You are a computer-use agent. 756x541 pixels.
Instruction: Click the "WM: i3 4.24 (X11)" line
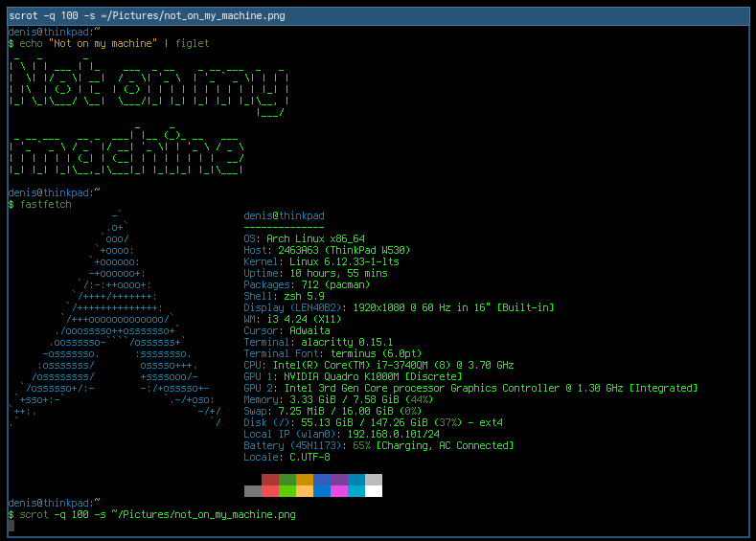[x=292, y=320]
